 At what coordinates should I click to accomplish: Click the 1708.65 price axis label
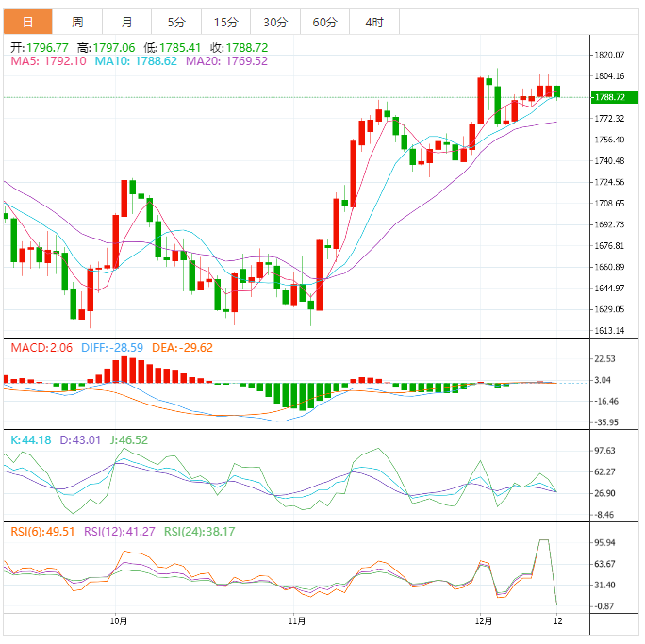(609, 203)
